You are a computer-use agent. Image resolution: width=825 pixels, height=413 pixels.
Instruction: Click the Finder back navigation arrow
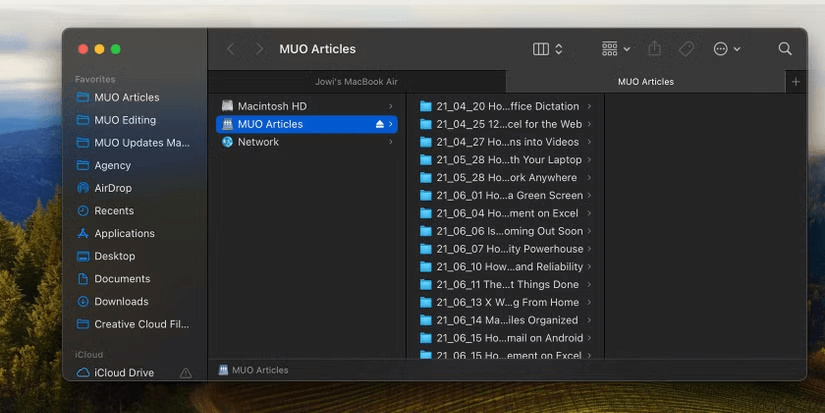click(230, 49)
